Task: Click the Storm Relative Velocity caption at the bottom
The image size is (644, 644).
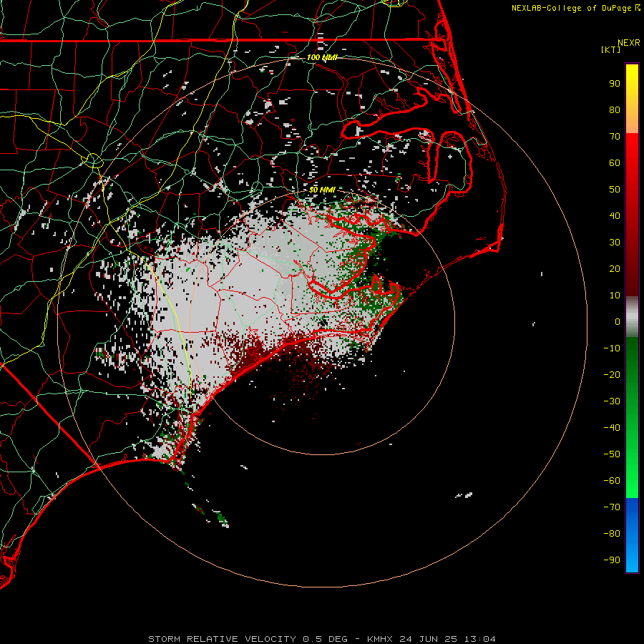Action: (322, 639)
